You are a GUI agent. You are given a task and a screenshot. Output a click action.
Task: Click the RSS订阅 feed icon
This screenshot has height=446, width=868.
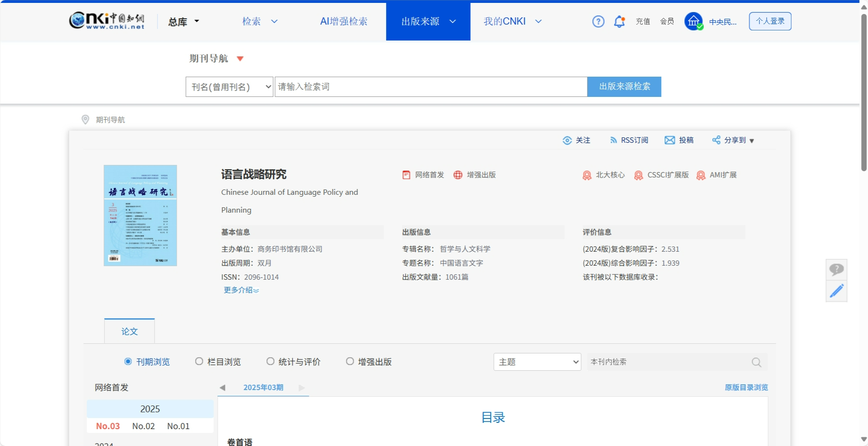(614, 140)
